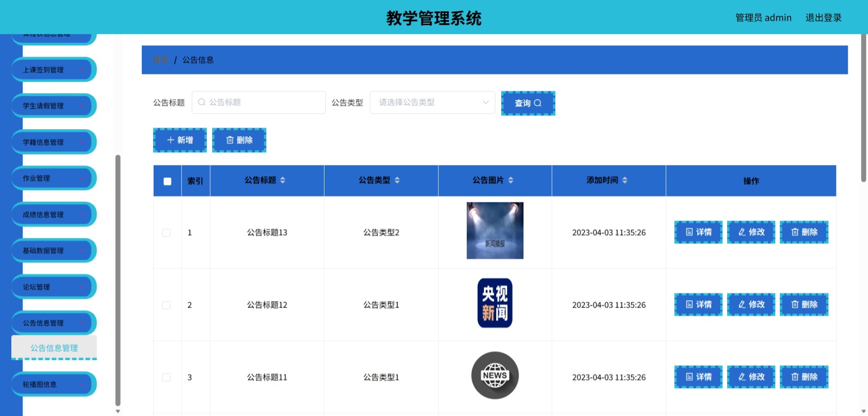Sort by 公告图片 column arrows

(511, 180)
